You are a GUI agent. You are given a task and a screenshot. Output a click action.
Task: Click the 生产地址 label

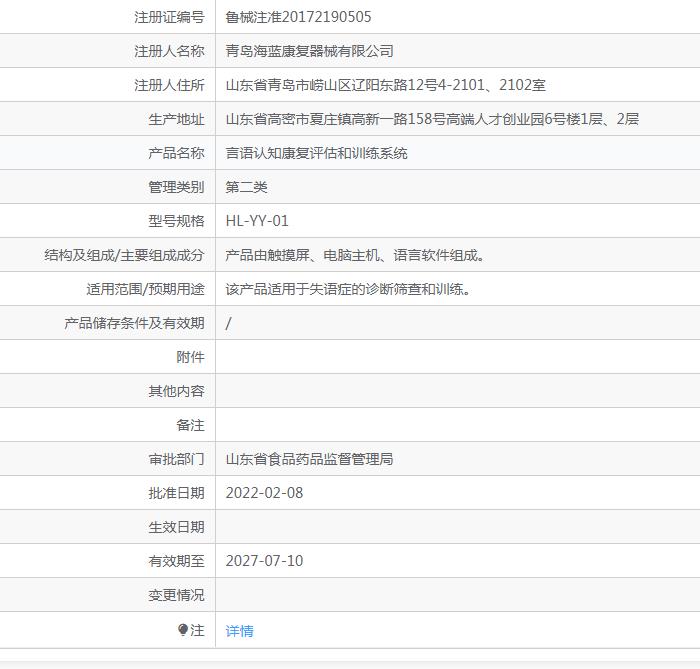pyautogui.click(x=176, y=119)
